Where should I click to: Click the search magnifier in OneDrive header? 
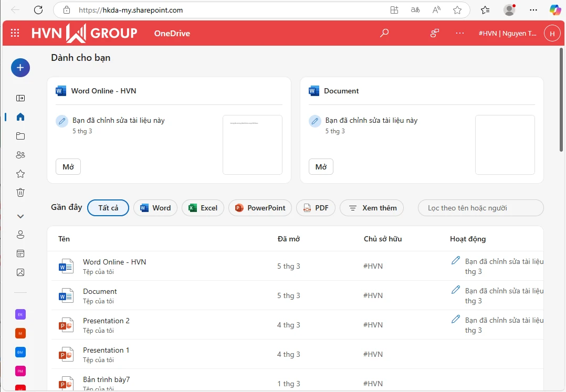[x=384, y=33]
